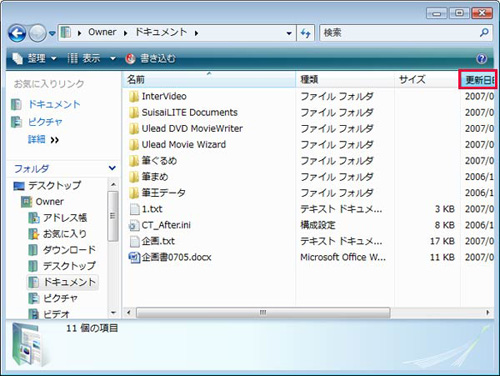Select お気に入り in folder tree

coord(65,234)
